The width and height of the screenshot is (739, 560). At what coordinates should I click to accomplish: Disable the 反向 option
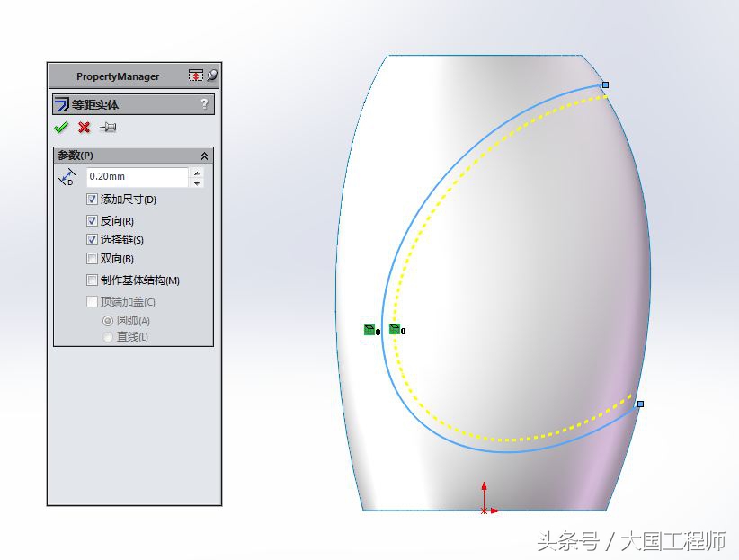coord(92,219)
